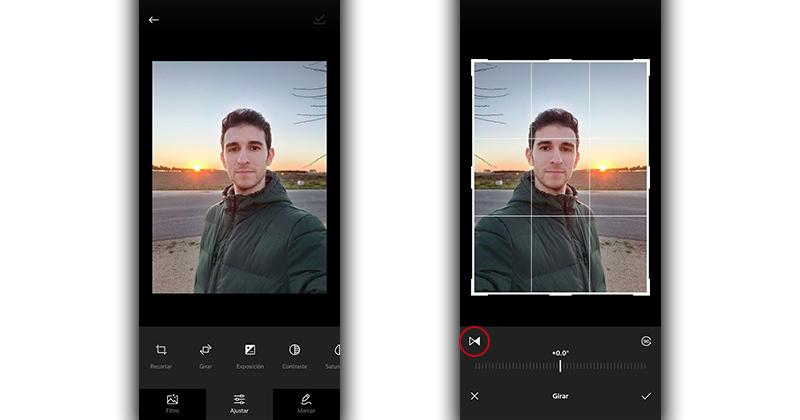Open the partially visible Saturación adjustment

coord(333,356)
